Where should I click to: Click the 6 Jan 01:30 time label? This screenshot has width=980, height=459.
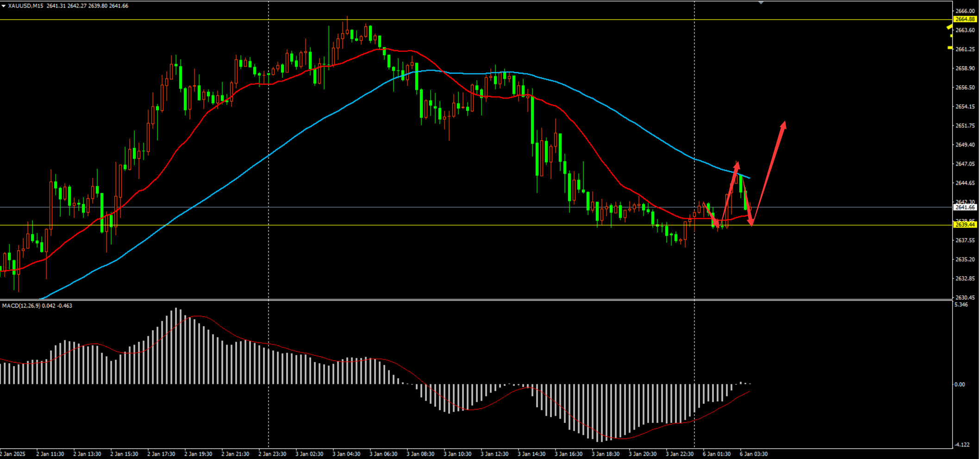[717, 454]
